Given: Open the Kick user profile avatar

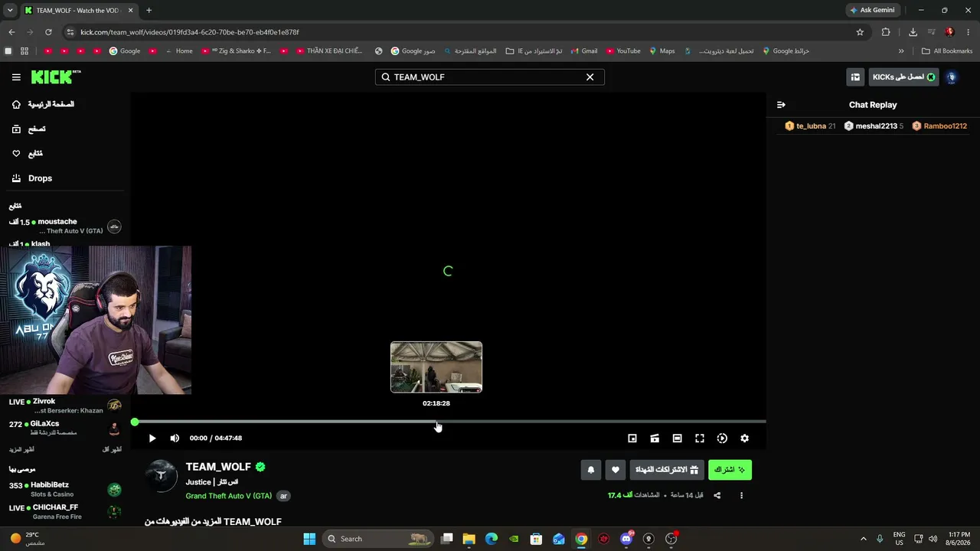Looking at the screenshot, I should click(x=952, y=77).
